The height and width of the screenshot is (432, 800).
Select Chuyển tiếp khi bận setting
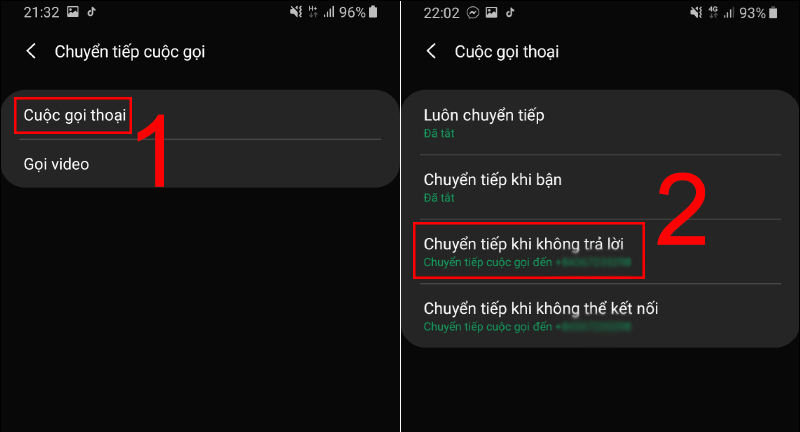tap(600, 187)
